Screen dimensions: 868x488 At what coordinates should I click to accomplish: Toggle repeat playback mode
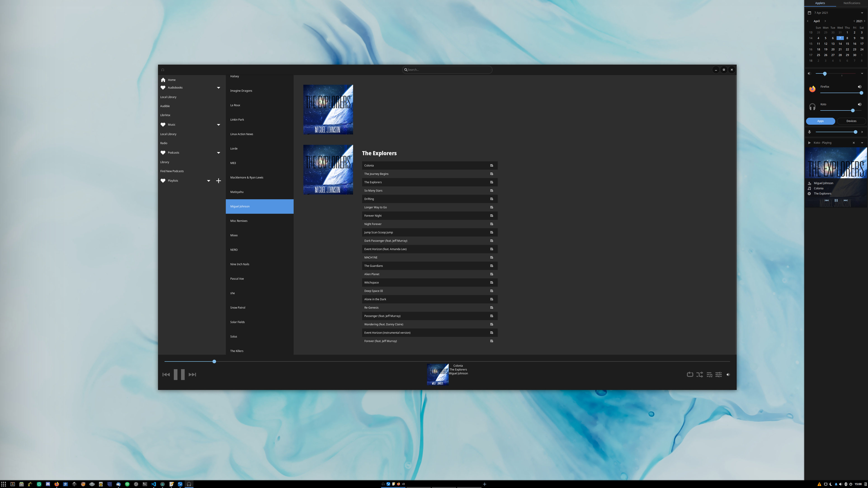point(690,375)
